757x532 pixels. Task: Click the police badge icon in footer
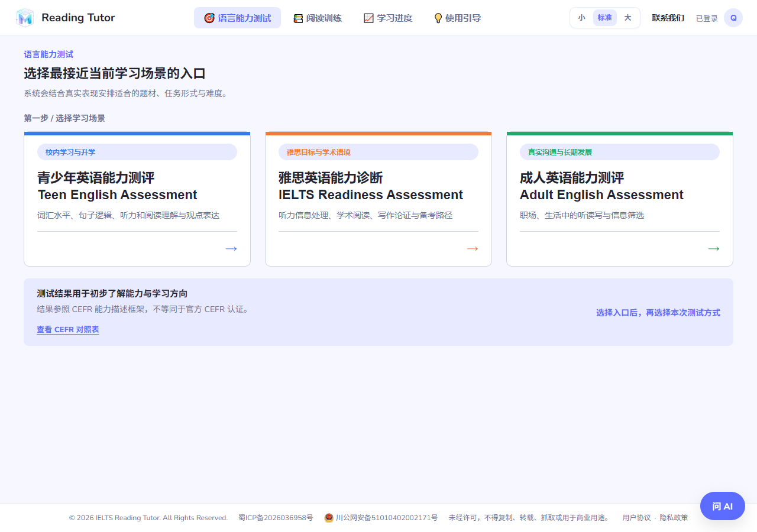click(329, 518)
